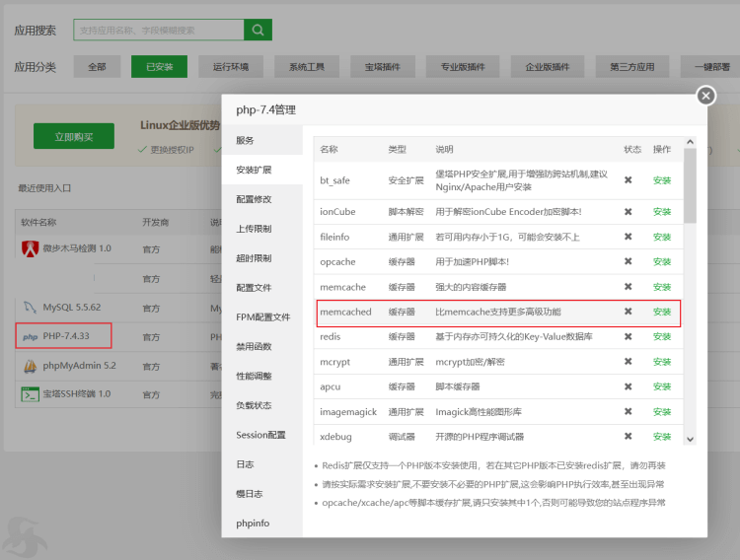Image resolution: width=740 pixels, height=560 pixels.
Task: Open 负载状态 in php management sidebar
Action: coord(261,405)
